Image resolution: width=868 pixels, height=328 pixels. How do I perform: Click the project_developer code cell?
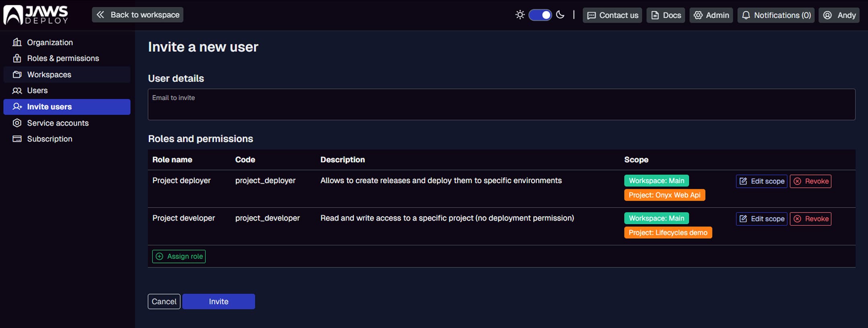click(268, 218)
